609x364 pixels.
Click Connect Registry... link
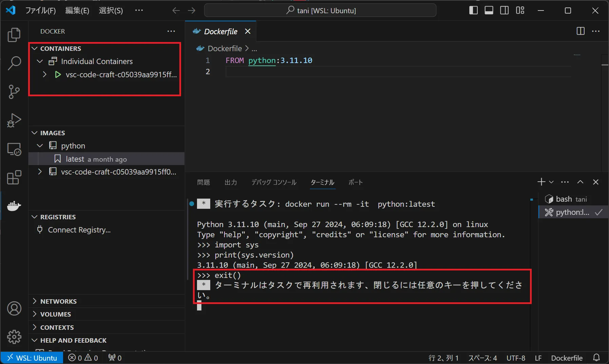coord(79,230)
